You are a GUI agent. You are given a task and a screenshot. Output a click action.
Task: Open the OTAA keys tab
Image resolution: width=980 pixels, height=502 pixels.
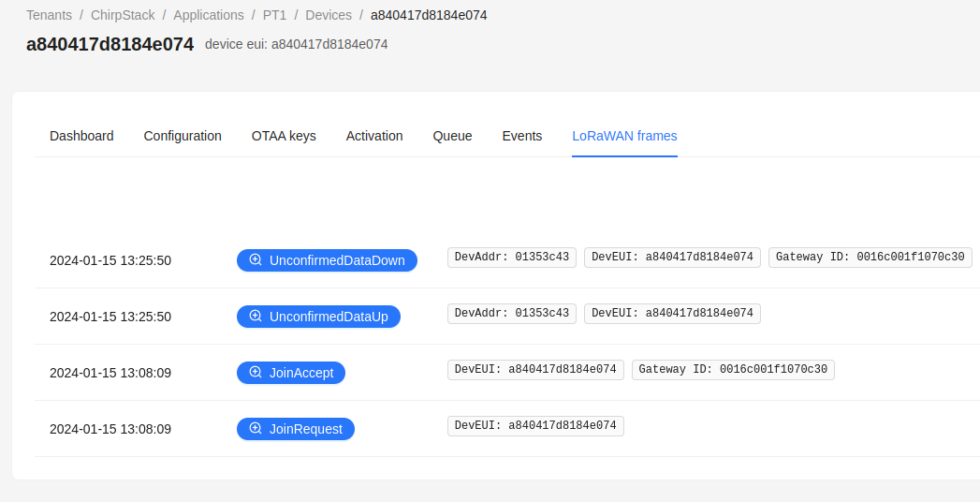(284, 136)
